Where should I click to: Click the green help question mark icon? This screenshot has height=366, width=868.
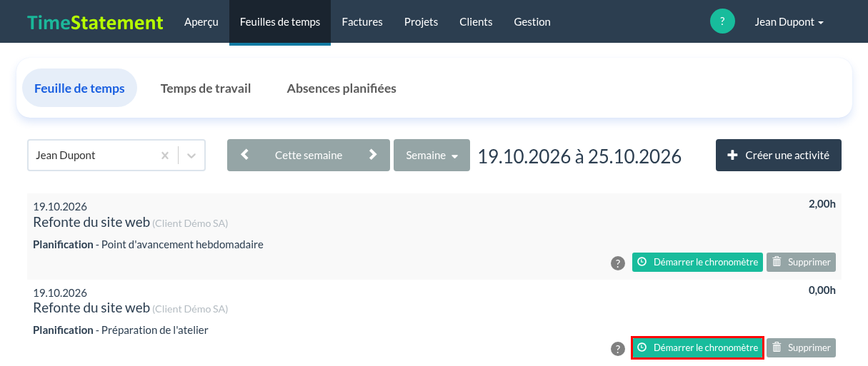coord(722,21)
